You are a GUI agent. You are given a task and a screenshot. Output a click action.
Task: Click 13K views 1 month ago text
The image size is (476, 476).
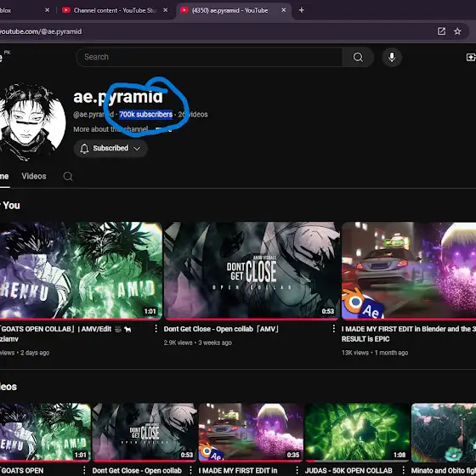pos(375,353)
